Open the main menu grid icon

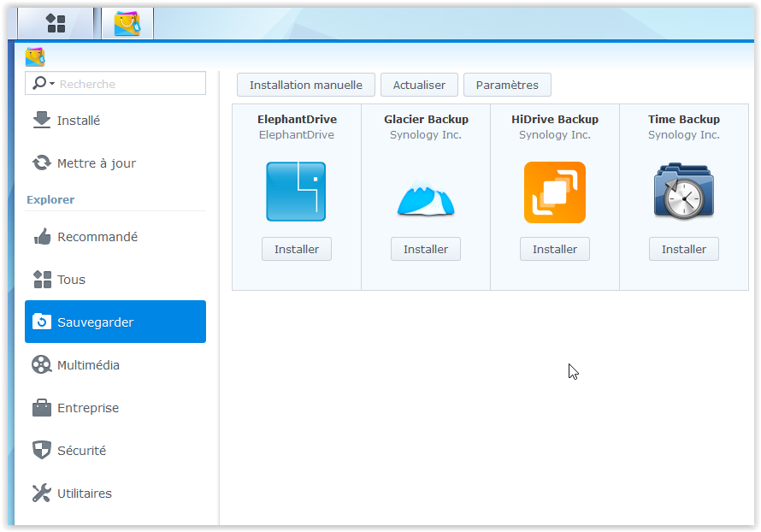(56, 23)
